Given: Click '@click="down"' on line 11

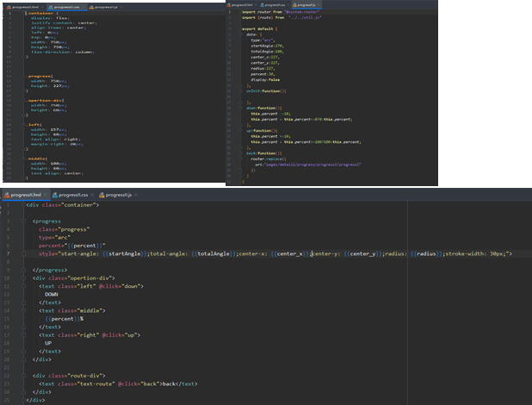Looking at the screenshot, I should click(x=120, y=286).
